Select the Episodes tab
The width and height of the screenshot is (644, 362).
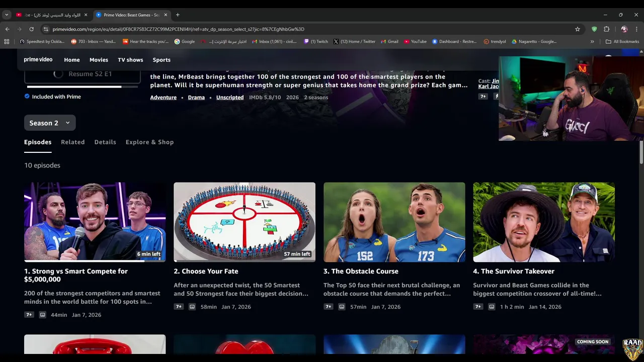coord(38,142)
